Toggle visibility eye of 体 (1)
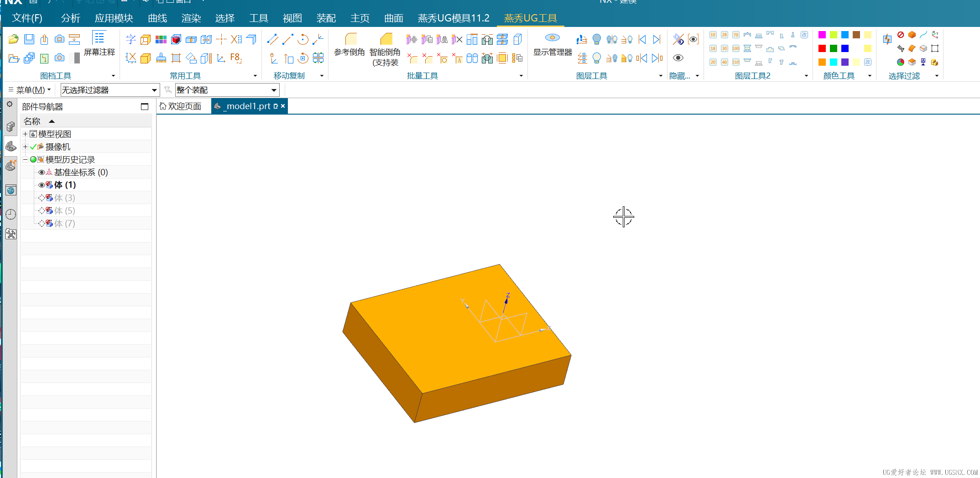 (42, 185)
